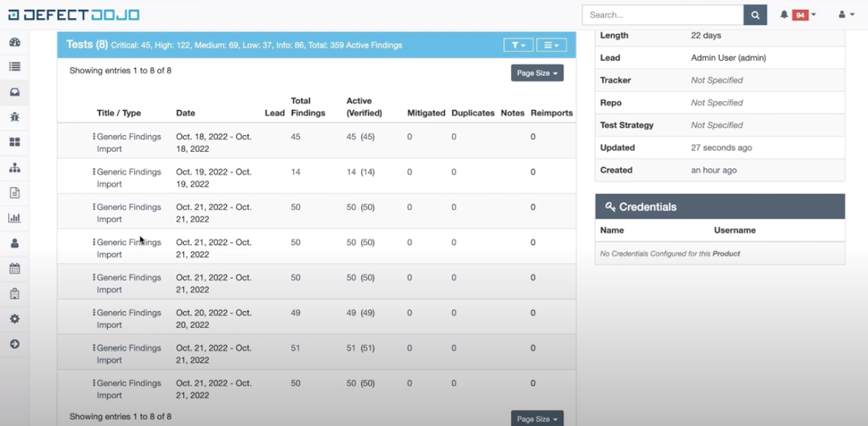Open Engagements inbox icon in sidebar

(15, 93)
